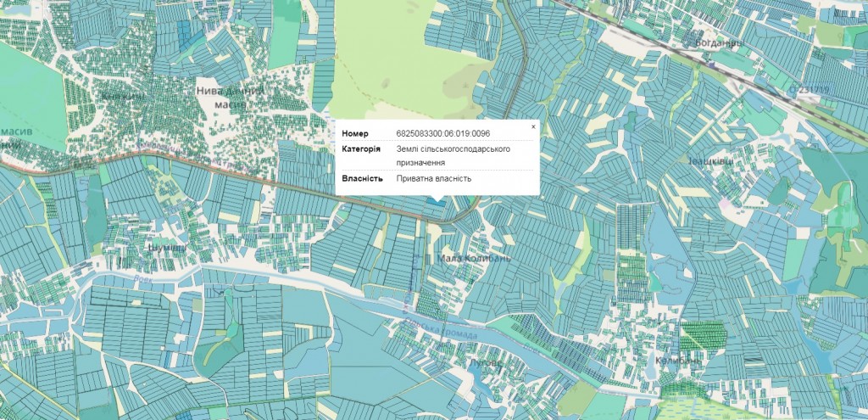Click Землі сільськогосподарського призначення category text

[453, 155]
